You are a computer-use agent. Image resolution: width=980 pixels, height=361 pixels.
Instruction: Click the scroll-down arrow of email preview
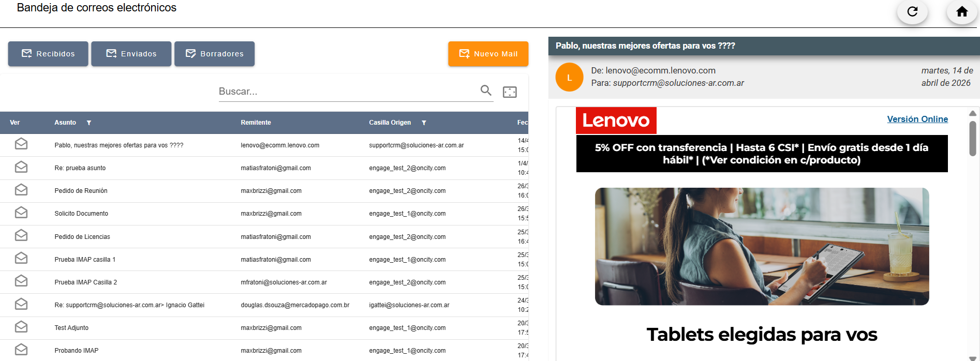tap(973, 357)
